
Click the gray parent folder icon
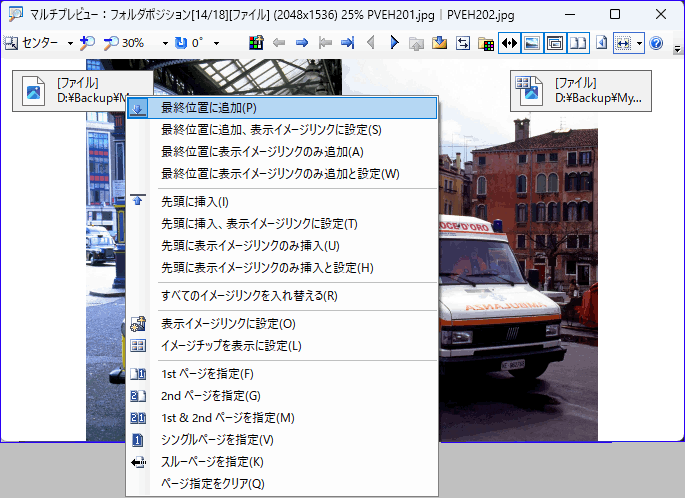point(416,43)
